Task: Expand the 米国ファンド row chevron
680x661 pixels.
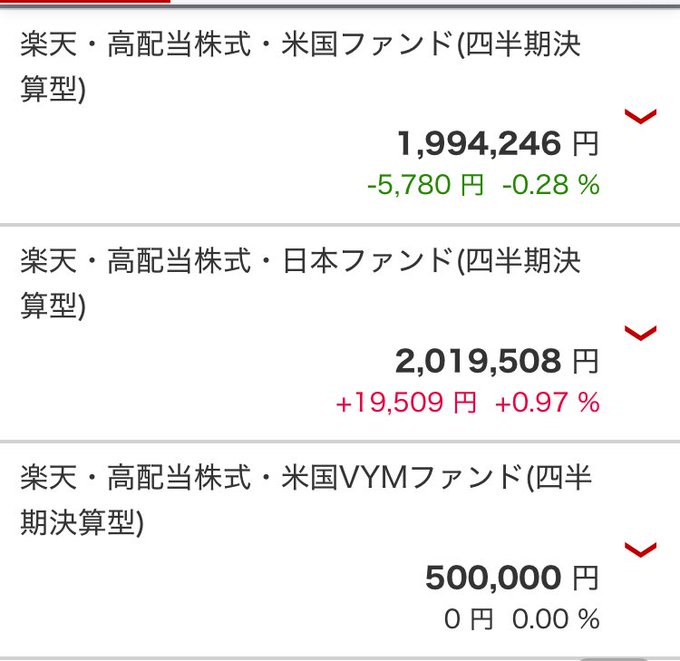Action: (x=640, y=116)
